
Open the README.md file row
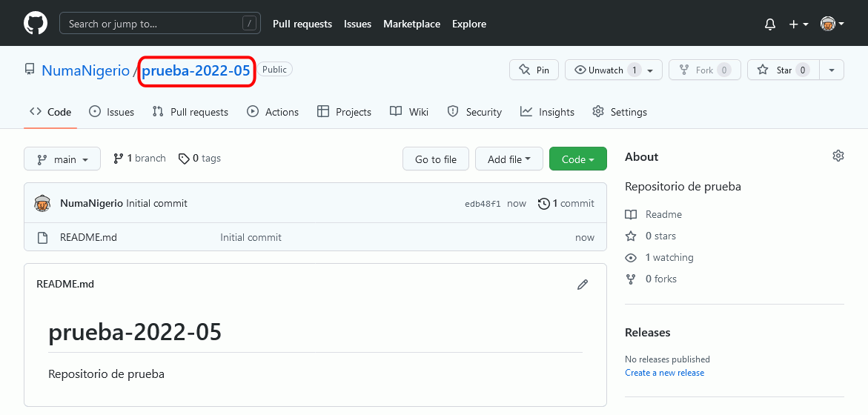click(x=315, y=237)
